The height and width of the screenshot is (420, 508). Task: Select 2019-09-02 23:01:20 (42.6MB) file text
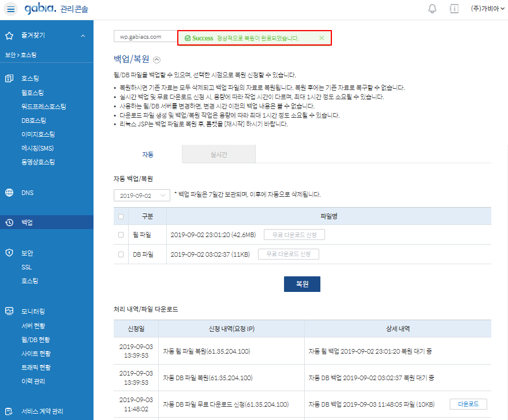[213, 235]
